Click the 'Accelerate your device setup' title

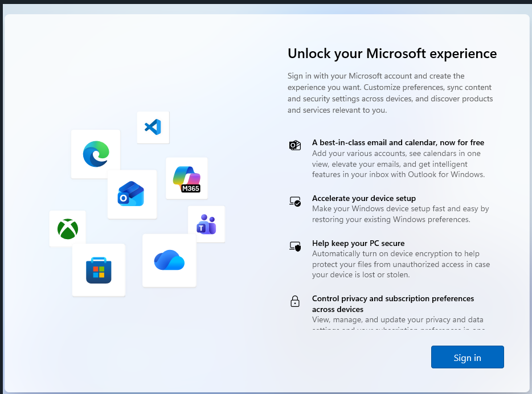363,198
